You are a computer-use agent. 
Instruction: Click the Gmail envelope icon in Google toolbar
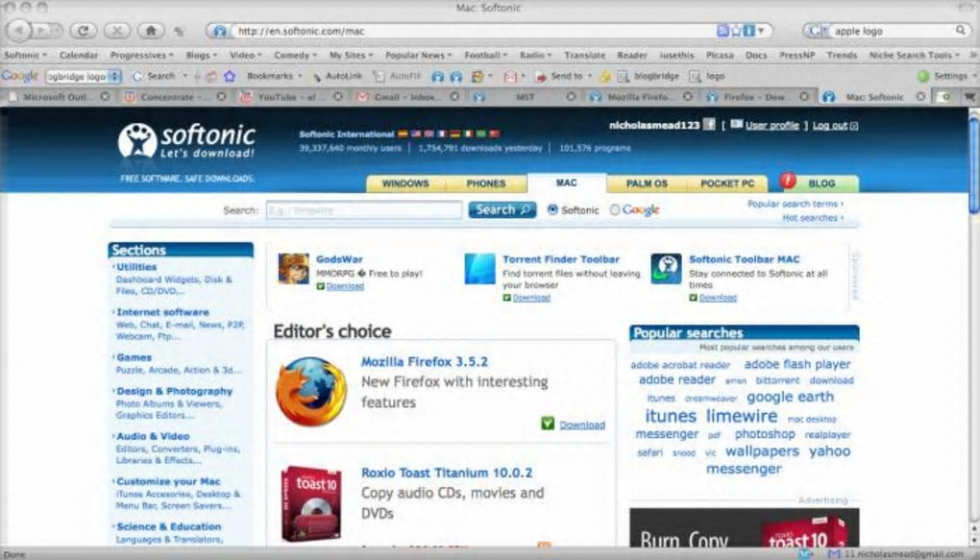click(510, 76)
